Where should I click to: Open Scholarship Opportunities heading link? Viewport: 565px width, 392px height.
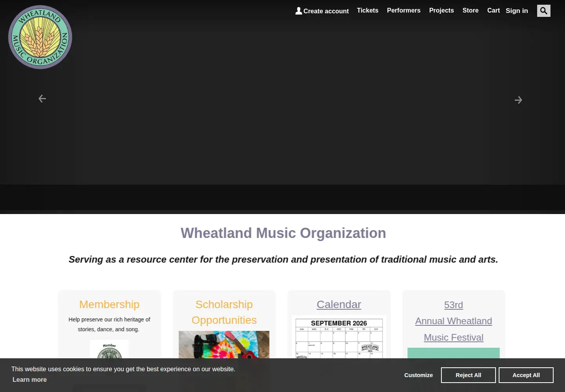click(x=224, y=312)
